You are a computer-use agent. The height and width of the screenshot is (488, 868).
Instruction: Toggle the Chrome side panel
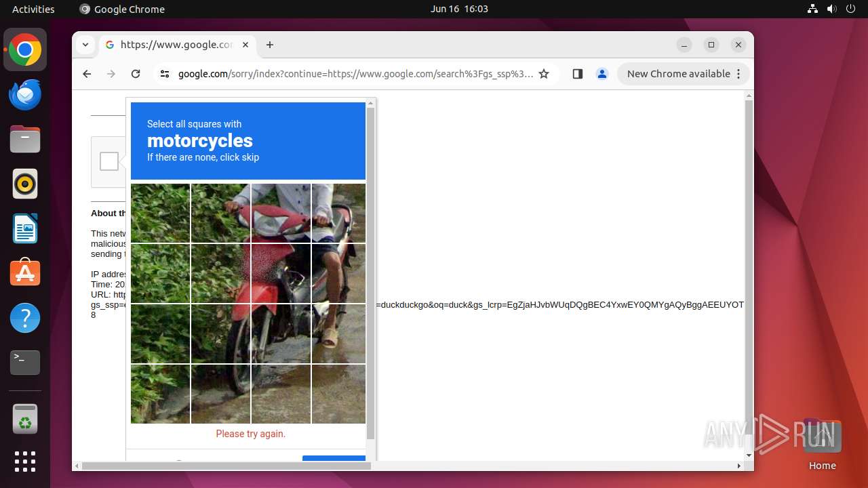pyautogui.click(x=578, y=74)
